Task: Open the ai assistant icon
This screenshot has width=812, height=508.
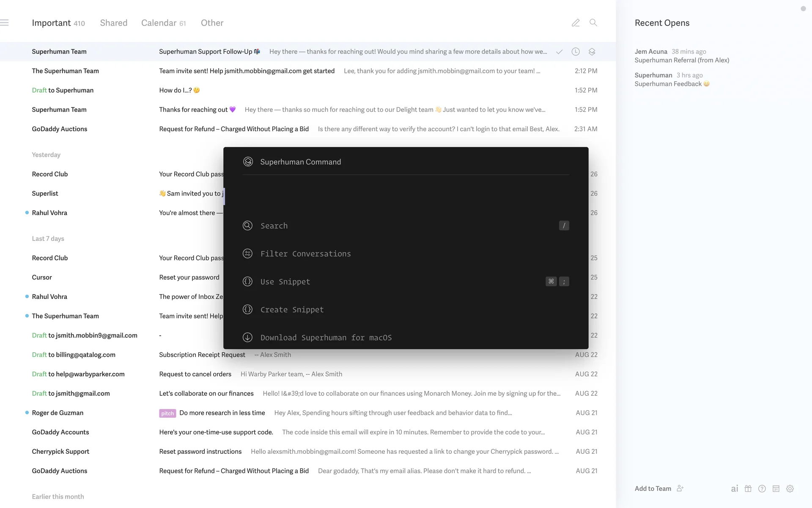Action: 735,489
